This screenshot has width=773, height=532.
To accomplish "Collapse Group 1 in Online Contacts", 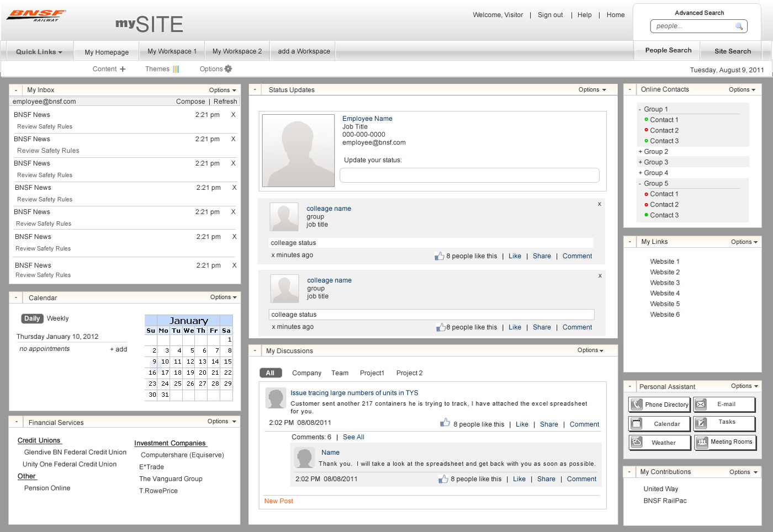I will (x=640, y=109).
